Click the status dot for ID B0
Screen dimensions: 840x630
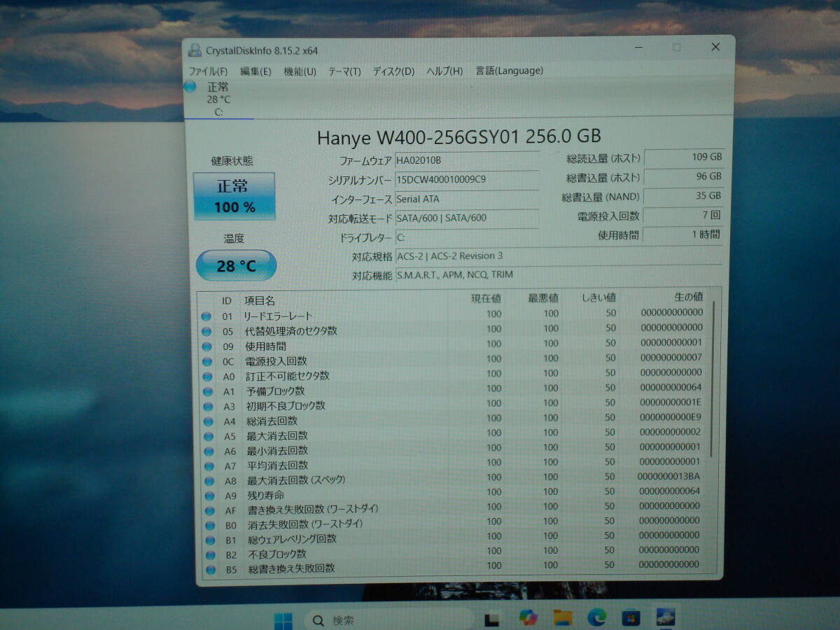[x=211, y=526]
